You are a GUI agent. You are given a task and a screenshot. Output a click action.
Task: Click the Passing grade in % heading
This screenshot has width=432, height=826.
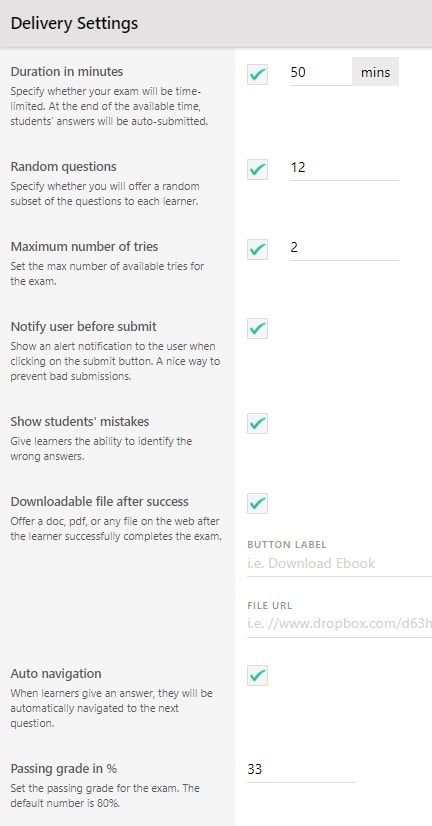click(x=63, y=769)
